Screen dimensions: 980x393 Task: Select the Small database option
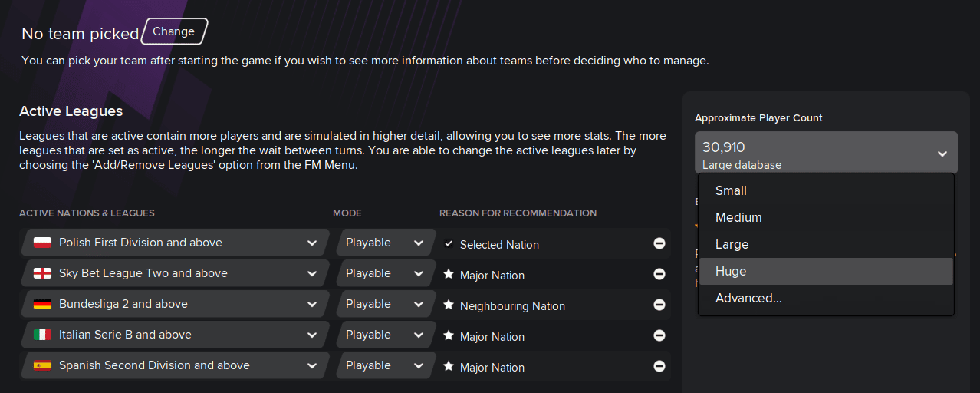(x=731, y=190)
